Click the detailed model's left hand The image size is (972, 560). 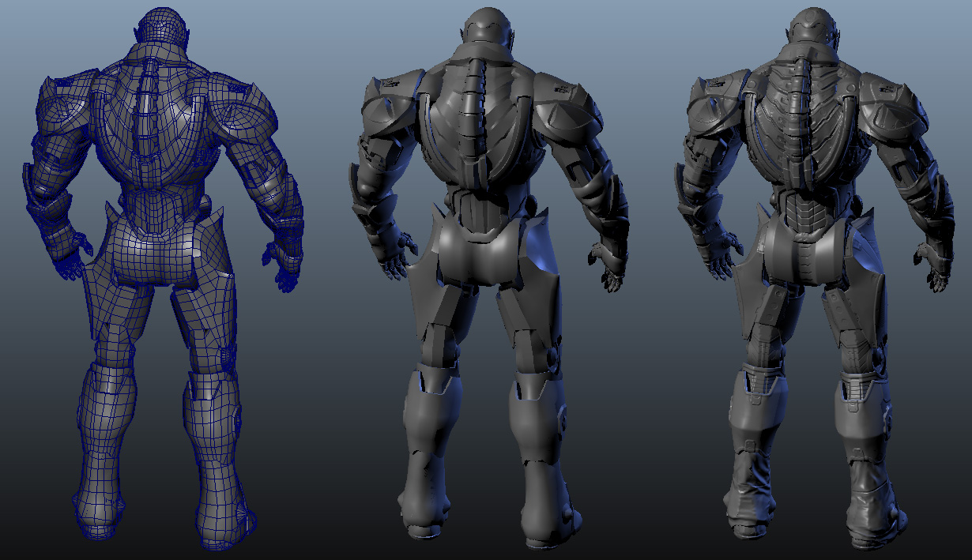(x=725, y=257)
